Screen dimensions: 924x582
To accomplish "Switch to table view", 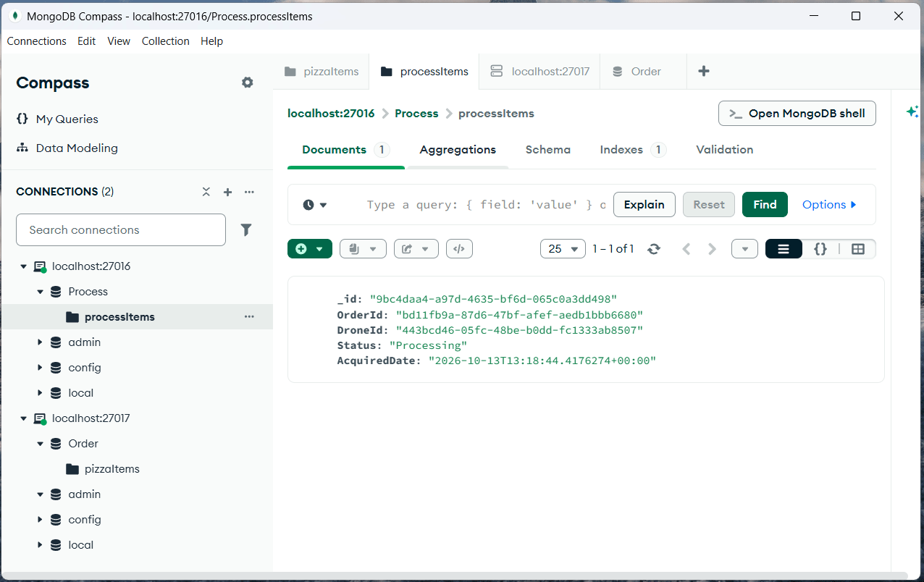I will [858, 249].
